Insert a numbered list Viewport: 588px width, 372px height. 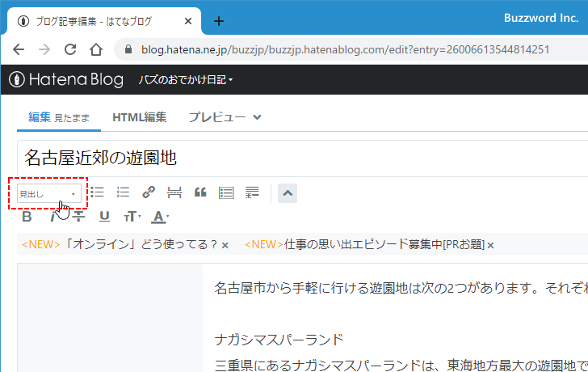tap(123, 192)
